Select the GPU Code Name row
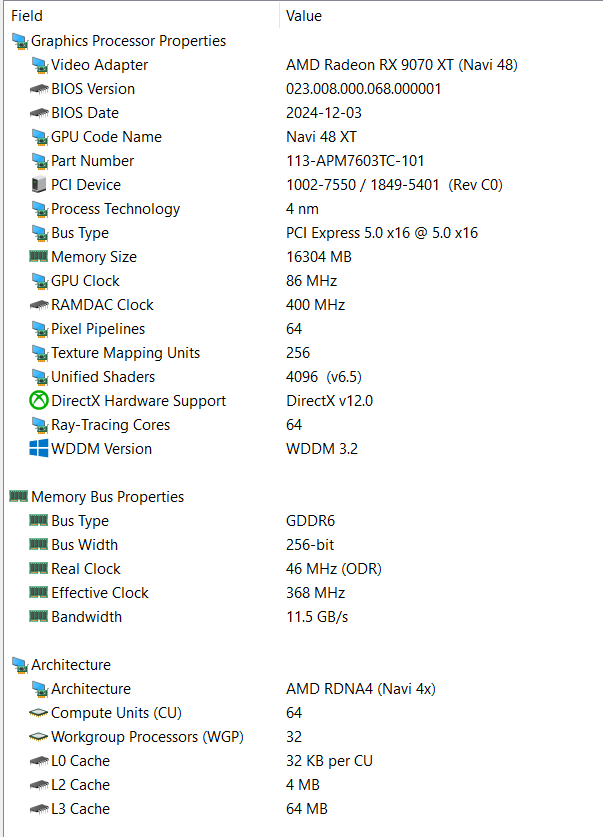The image size is (603, 837). (106, 137)
